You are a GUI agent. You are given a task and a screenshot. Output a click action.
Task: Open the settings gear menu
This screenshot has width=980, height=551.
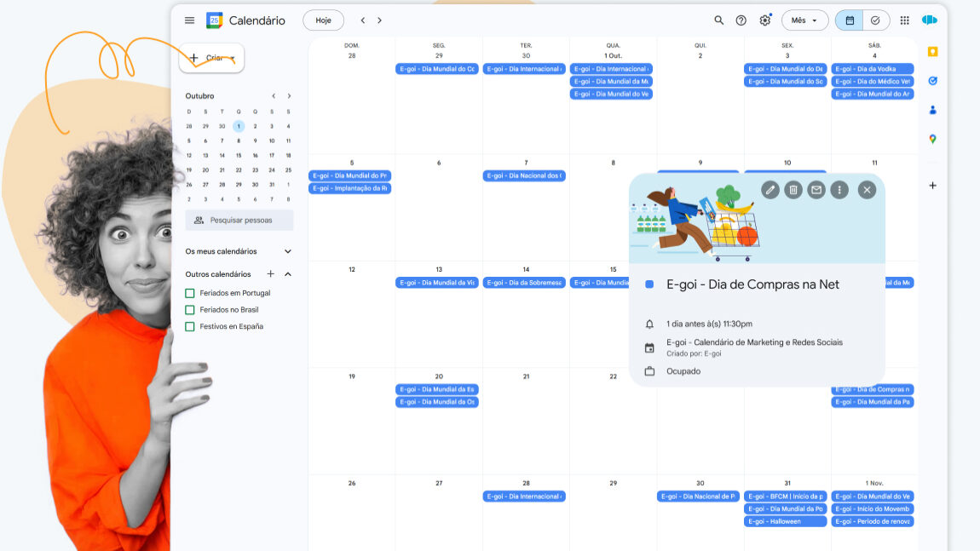tap(764, 20)
